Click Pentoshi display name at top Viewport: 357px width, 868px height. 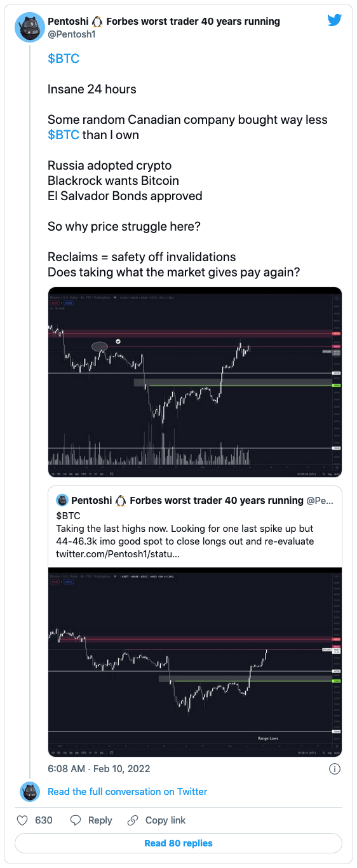click(164, 22)
